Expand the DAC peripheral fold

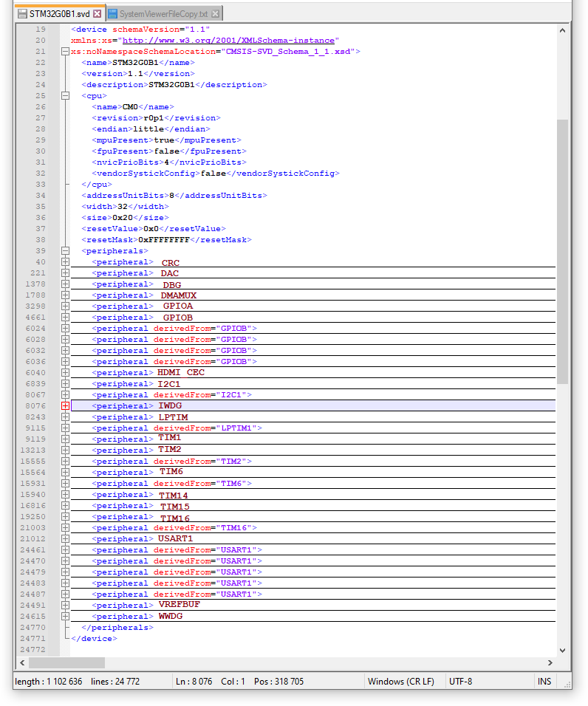pos(65,273)
